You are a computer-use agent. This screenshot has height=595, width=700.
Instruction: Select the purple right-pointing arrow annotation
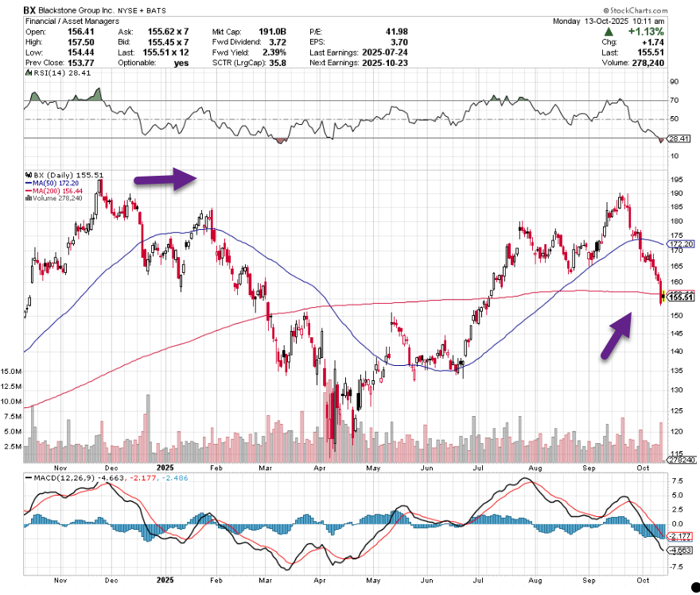pyautogui.click(x=165, y=180)
